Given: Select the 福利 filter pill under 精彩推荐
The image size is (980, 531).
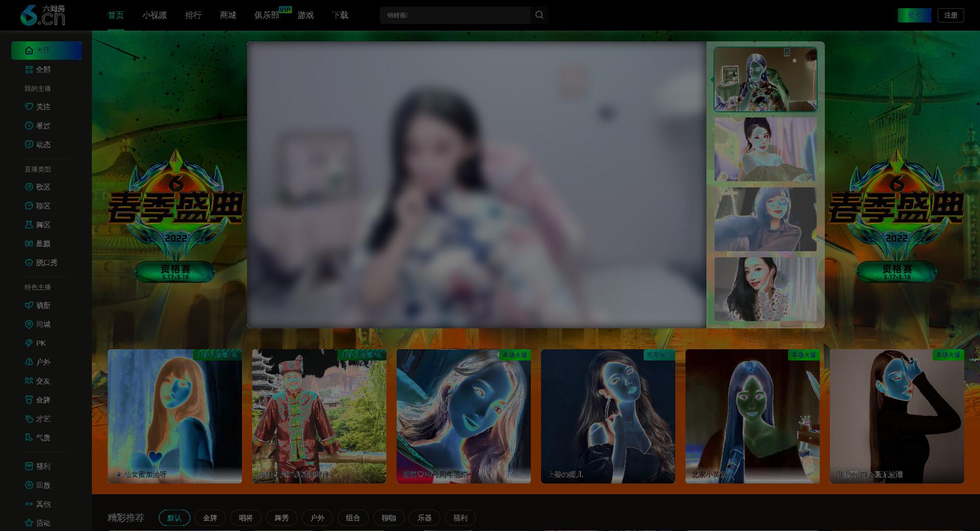Looking at the screenshot, I should coord(460,518).
